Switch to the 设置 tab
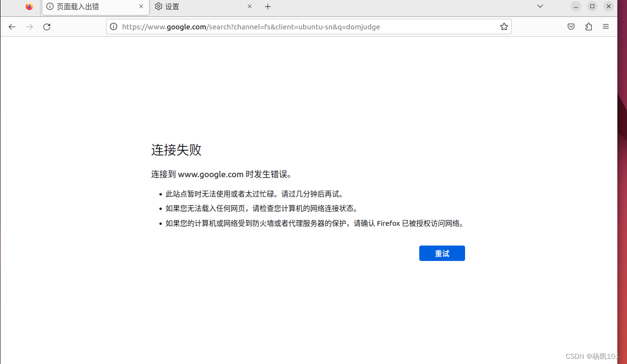Screen dimensions: 627x364 pos(204,7)
